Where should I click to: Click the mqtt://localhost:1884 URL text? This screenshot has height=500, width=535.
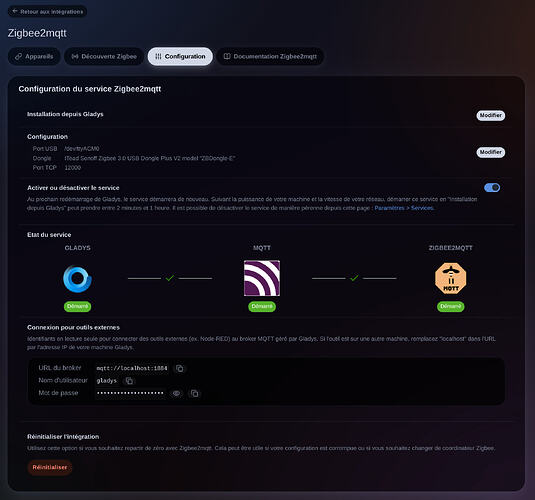pyautogui.click(x=132, y=368)
